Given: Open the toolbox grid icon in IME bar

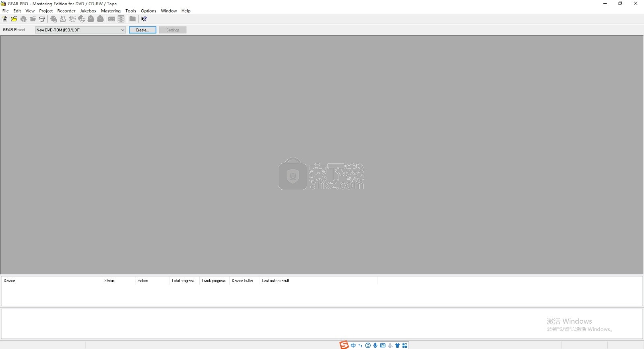Looking at the screenshot, I should tap(405, 345).
